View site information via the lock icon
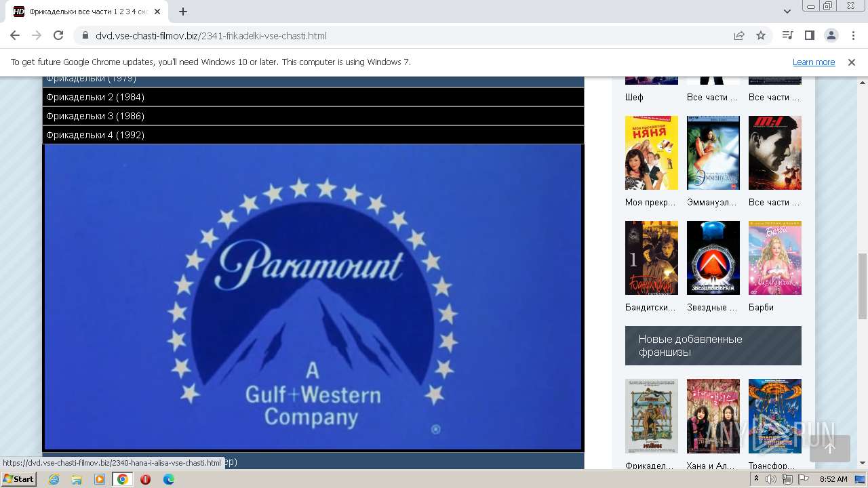 click(85, 35)
